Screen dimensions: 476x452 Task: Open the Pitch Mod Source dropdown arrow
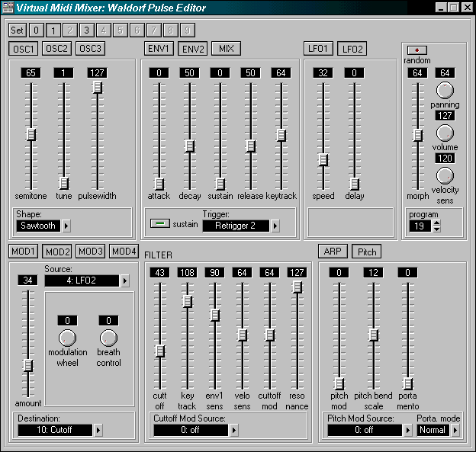click(x=407, y=430)
